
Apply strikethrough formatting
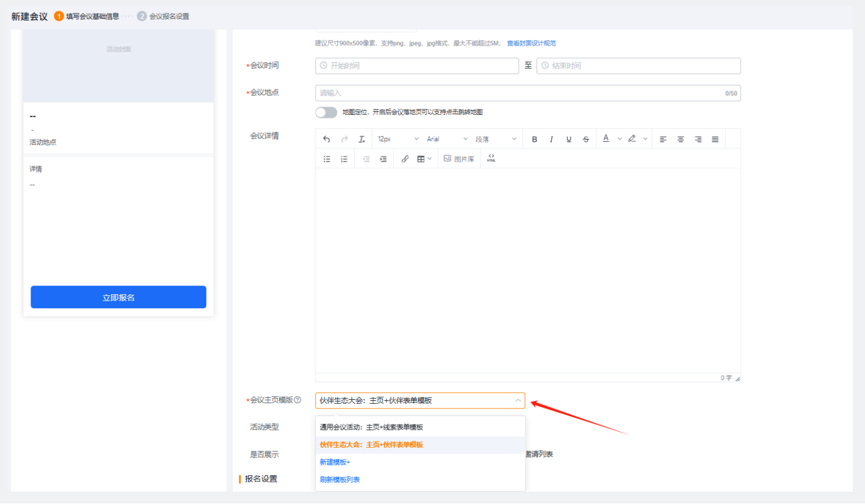coord(586,139)
